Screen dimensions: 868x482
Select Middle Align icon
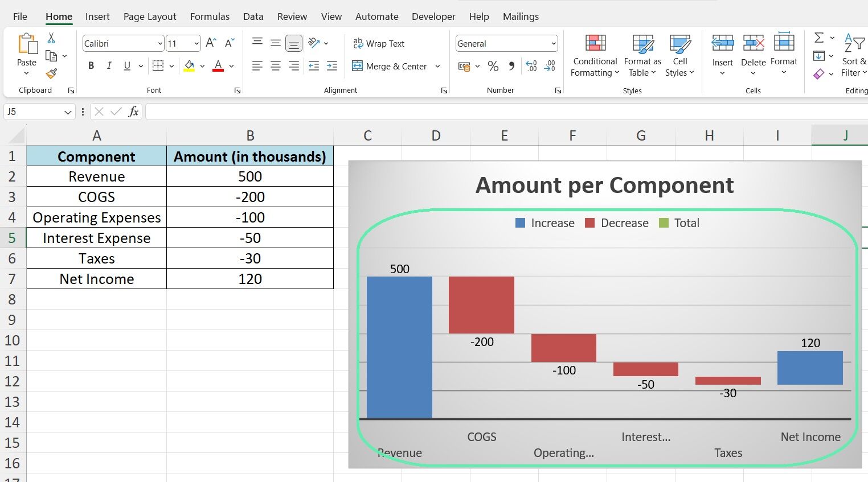point(276,43)
